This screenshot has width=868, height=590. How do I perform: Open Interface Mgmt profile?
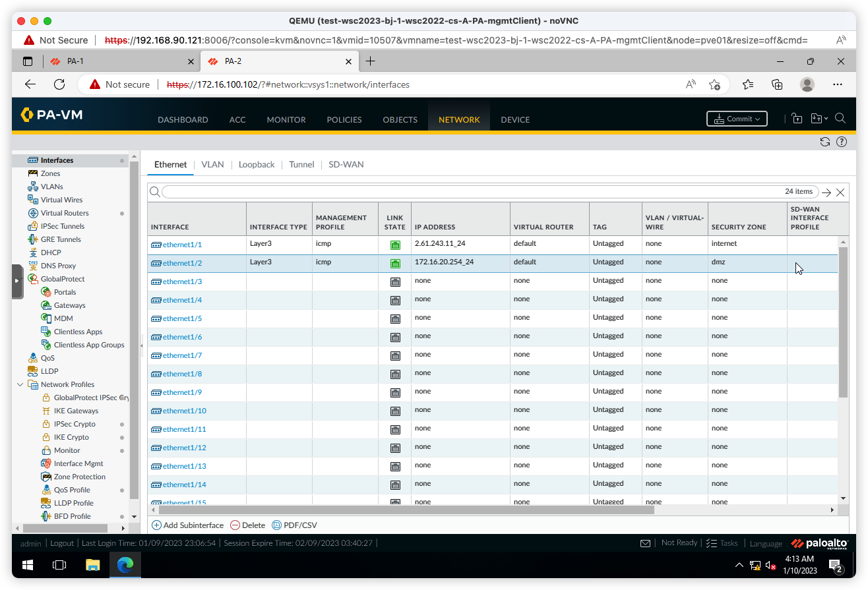73,463
